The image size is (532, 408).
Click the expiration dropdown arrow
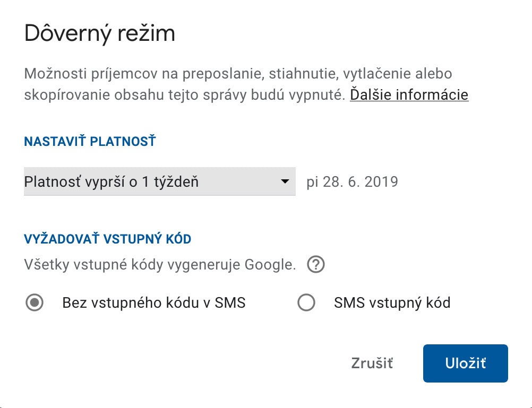(x=285, y=182)
